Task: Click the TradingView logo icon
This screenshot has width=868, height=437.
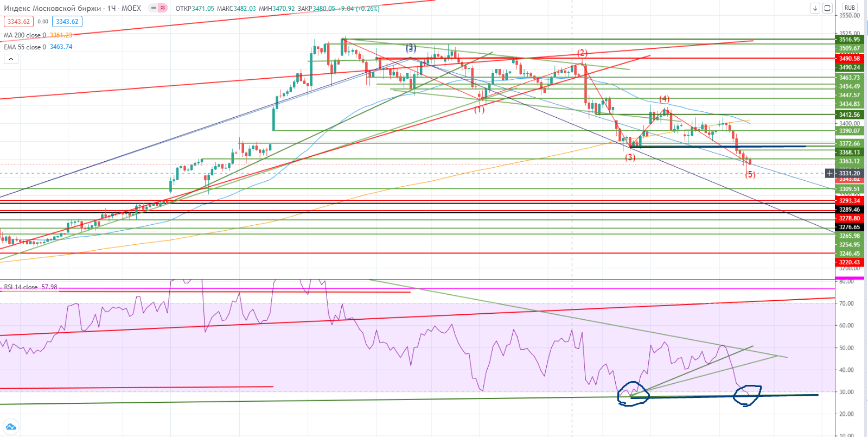Action: (x=11, y=426)
